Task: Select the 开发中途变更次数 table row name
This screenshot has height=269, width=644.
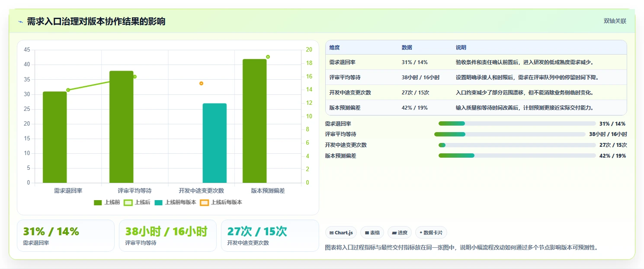Action: [x=350, y=93]
